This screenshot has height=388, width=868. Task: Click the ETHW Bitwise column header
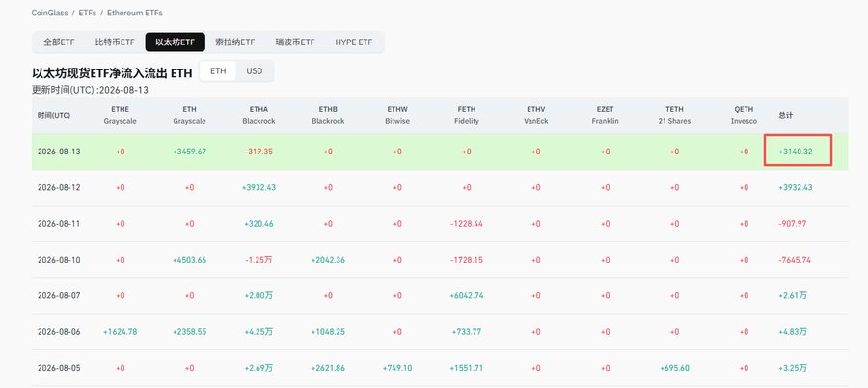pyautogui.click(x=397, y=115)
